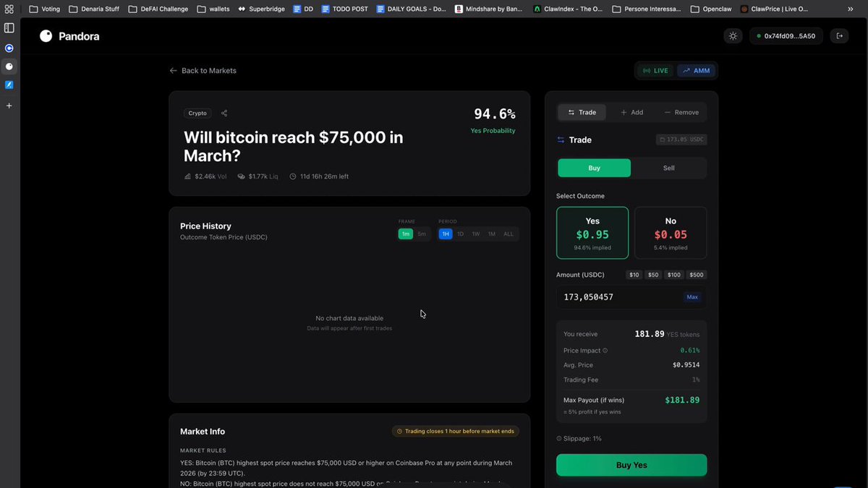Select the 1D chart period
Screen dimensions: 868x488
click(461, 234)
